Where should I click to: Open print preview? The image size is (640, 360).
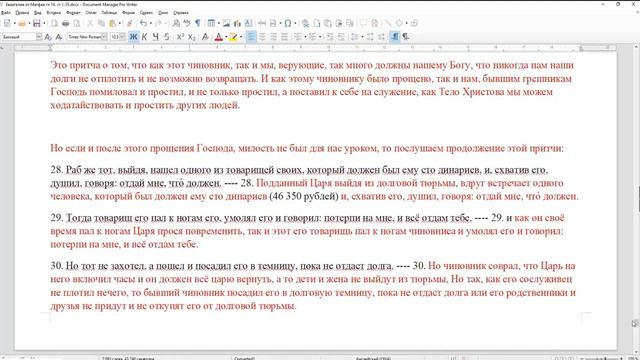coord(76,24)
